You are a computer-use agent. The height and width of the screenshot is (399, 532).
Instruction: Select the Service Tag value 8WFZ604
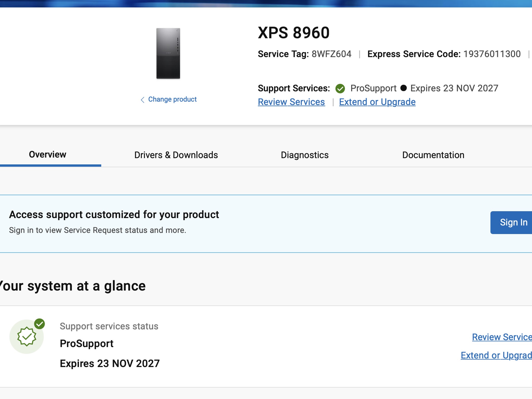coord(331,54)
